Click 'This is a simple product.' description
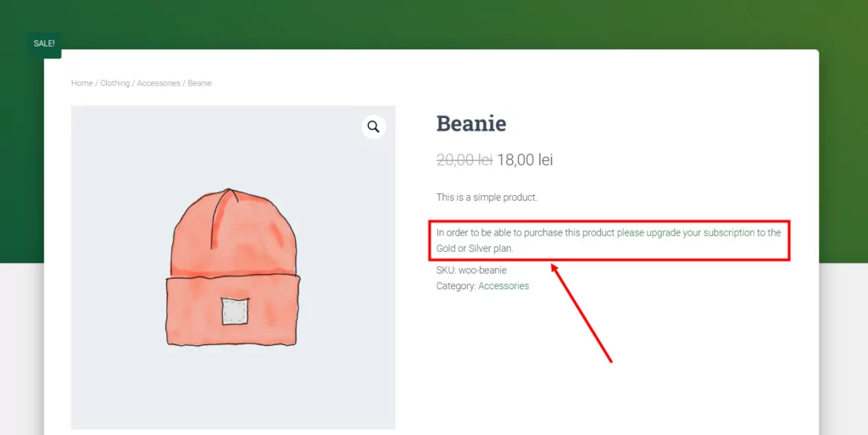This screenshot has width=868, height=435. click(x=487, y=197)
